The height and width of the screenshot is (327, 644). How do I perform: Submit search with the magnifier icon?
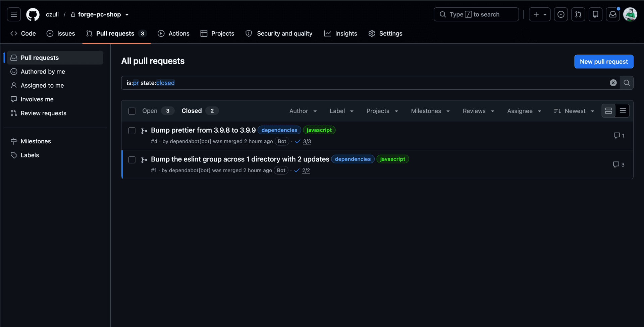point(627,83)
